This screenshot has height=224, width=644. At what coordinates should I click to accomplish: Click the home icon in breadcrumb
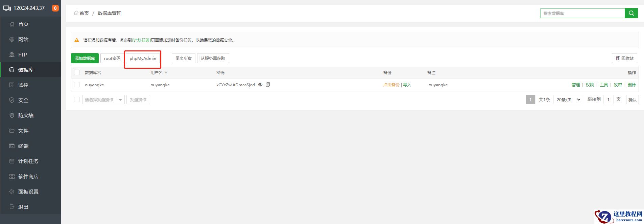(76, 13)
